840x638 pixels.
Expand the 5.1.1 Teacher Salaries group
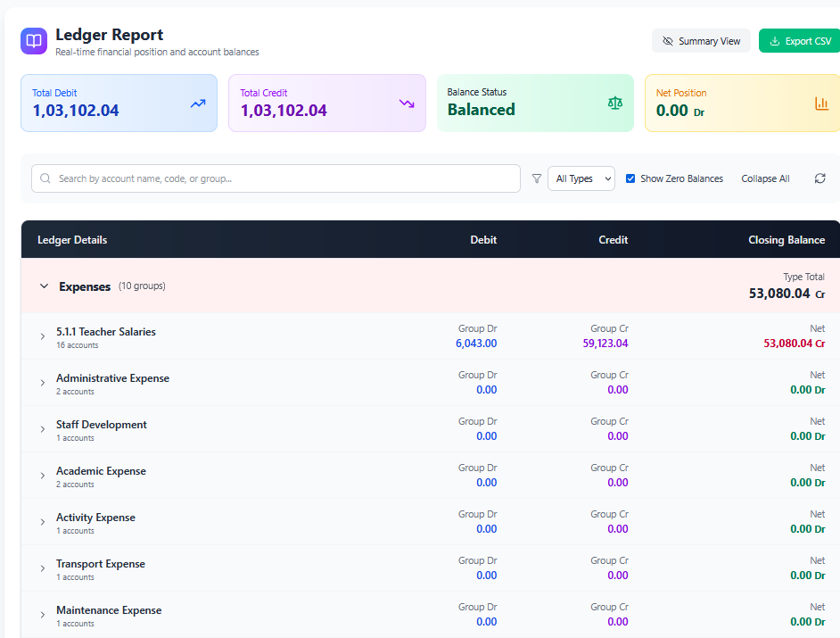tap(42, 336)
